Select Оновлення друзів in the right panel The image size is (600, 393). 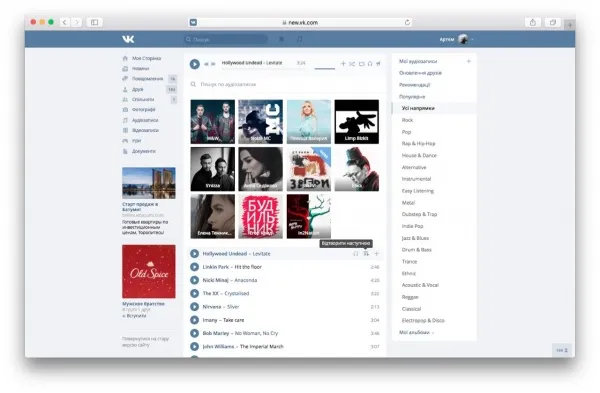(420, 73)
